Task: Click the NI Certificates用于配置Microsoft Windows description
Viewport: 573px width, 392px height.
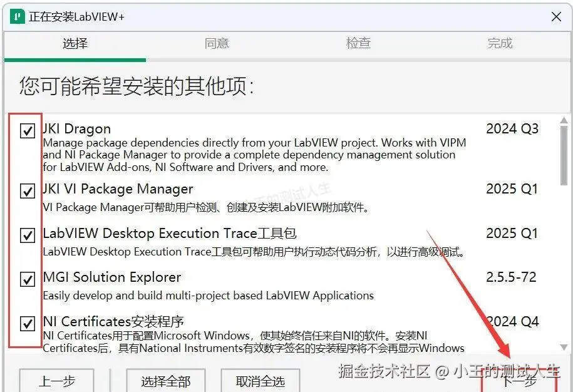Action: (x=254, y=341)
